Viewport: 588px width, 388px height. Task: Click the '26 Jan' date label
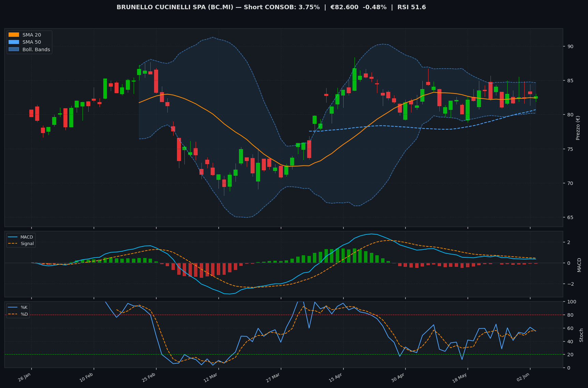pyautogui.click(x=24, y=377)
